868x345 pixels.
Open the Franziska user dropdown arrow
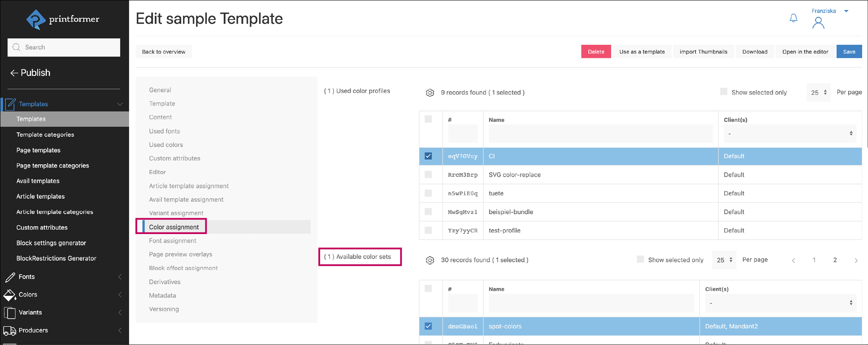(846, 11)
